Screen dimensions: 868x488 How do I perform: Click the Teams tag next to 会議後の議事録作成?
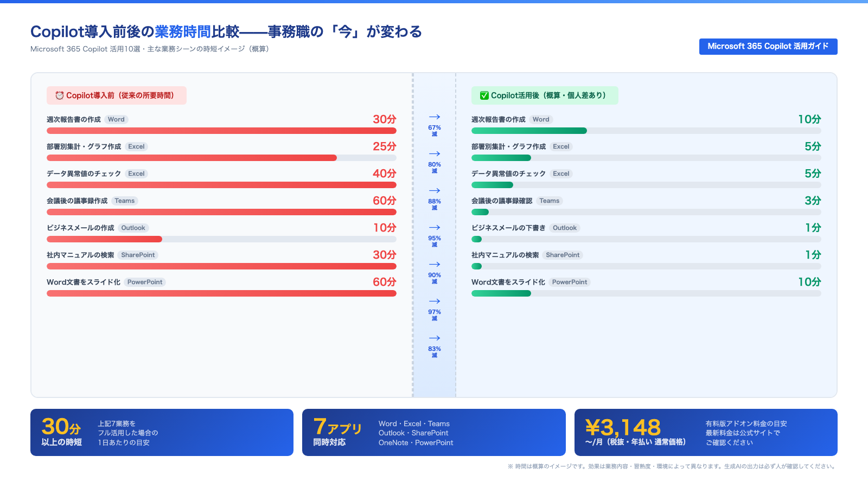point(125,201)
